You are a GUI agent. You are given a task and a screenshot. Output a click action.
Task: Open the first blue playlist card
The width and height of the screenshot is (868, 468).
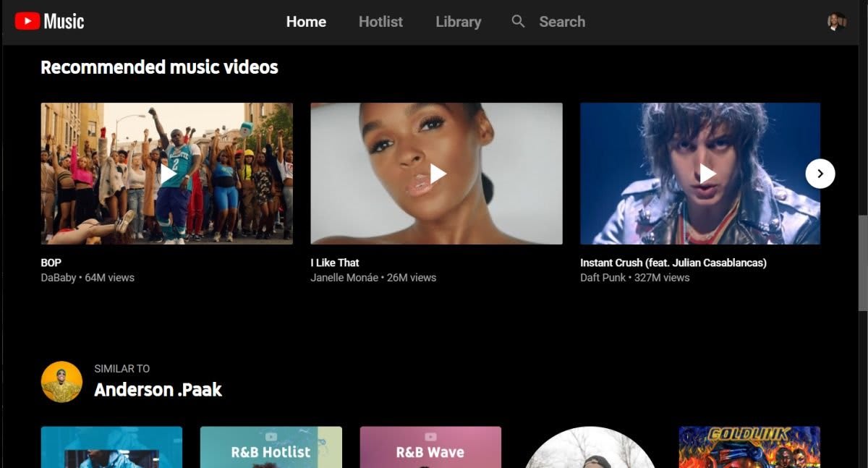pyautogui.click(x=111, y=447)
